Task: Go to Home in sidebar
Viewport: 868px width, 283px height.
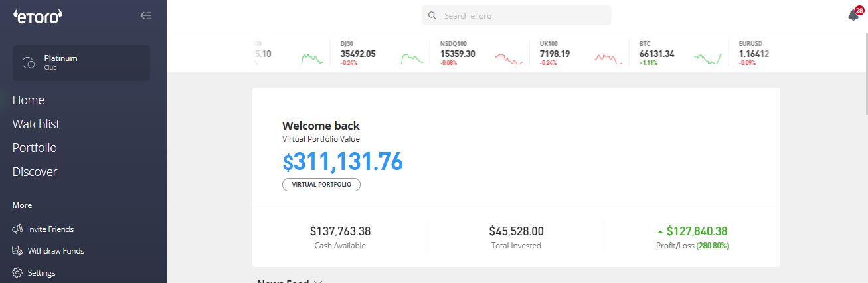Action: pyautogui.click(x=29, y=100)
